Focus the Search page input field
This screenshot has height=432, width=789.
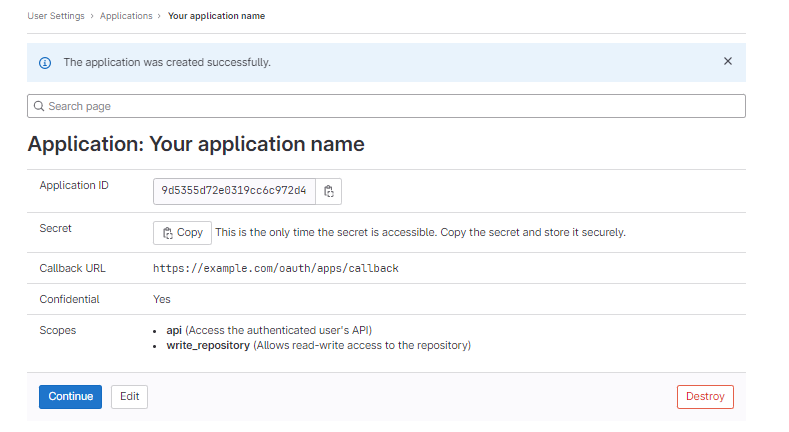pos(390,106)
